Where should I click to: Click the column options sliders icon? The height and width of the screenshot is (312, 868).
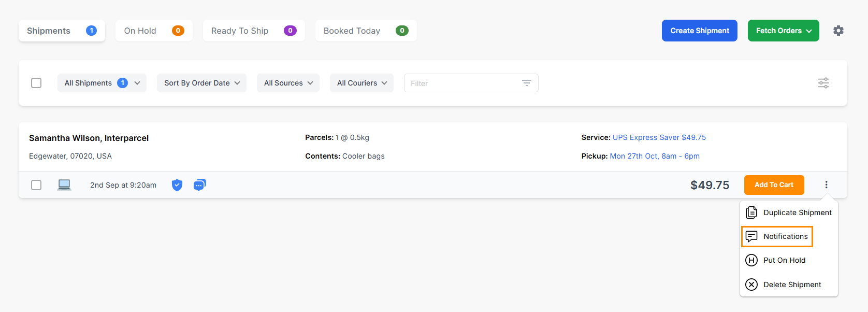click(x=823, y=83)
